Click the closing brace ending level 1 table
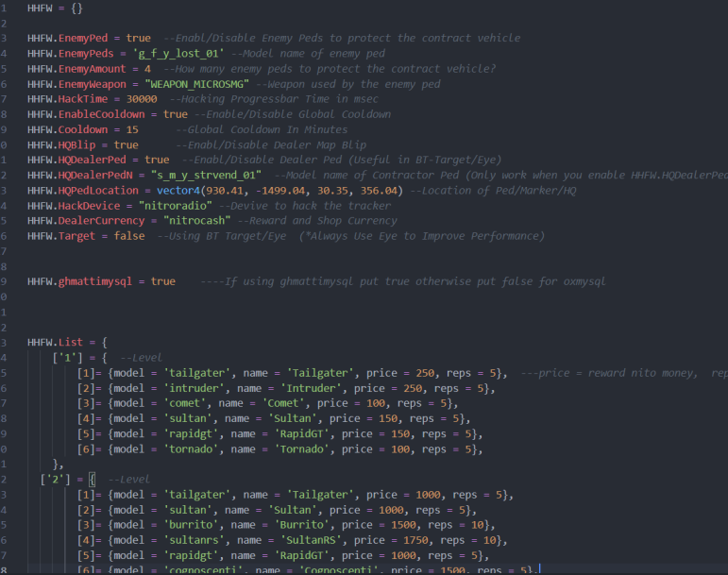 [56, 464]
